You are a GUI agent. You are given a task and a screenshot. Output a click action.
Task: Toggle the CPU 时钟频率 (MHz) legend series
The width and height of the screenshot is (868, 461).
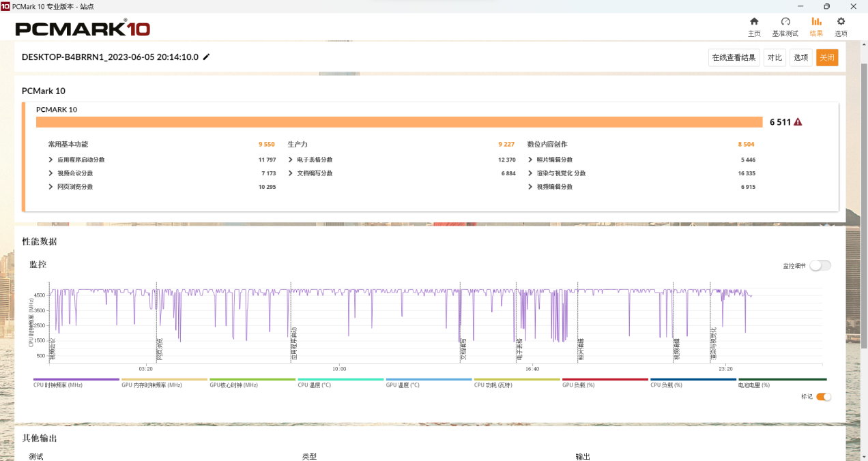click(x=76, y=383)
